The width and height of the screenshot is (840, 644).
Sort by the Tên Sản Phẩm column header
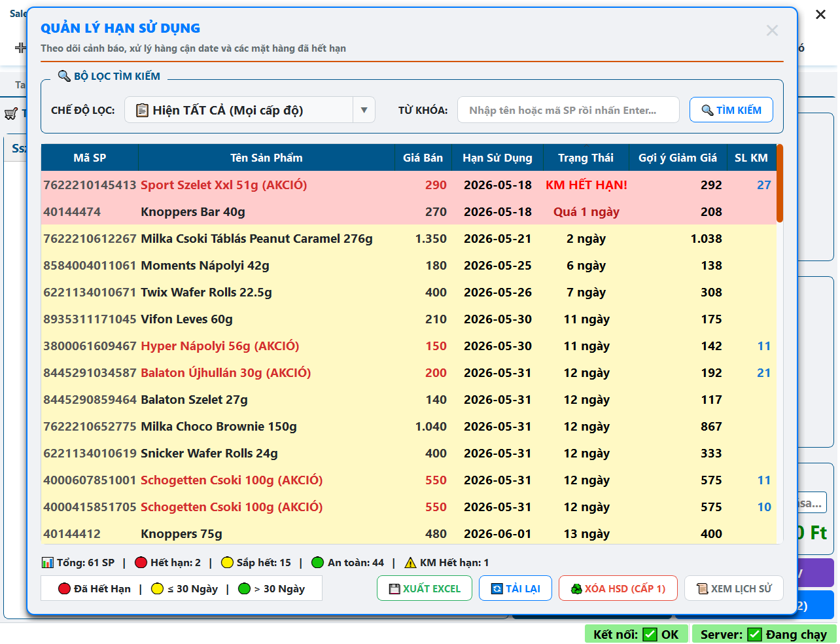coord(266,158)
